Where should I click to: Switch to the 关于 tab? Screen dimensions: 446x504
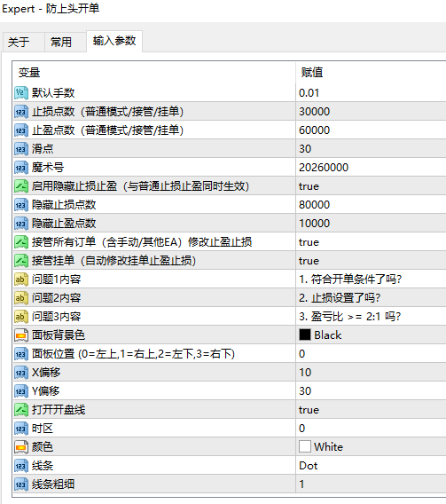tap(19, 42)
